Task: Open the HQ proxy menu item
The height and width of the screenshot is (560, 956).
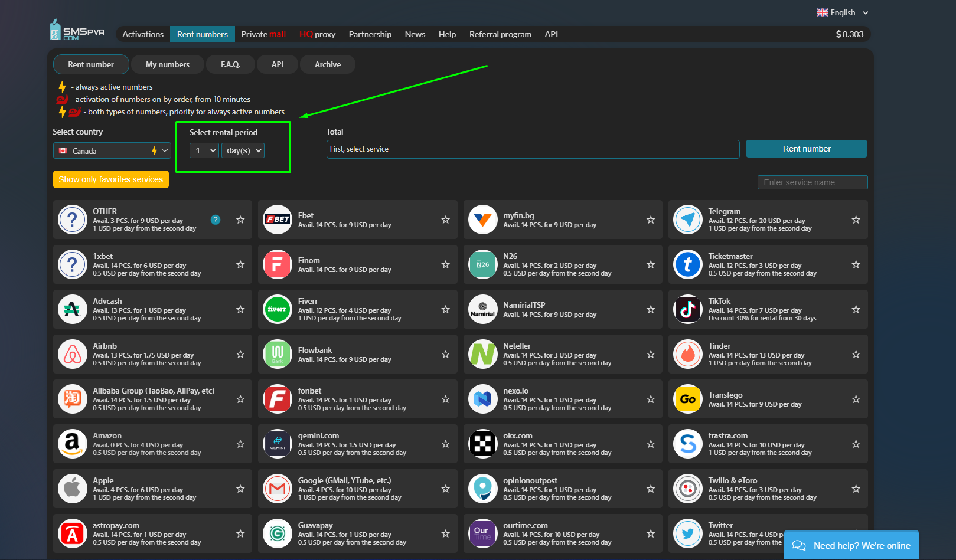Action: coord(317,34)
